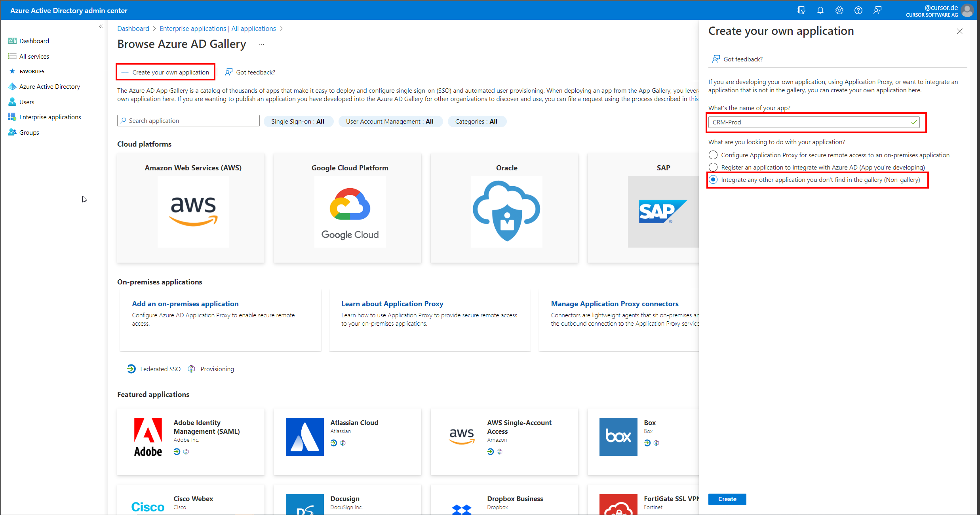Click the Create button in the panel

(x=727, y=499)
